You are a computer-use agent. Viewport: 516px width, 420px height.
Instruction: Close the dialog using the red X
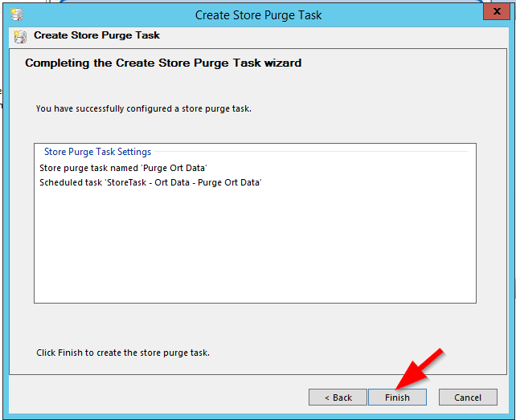497,11
